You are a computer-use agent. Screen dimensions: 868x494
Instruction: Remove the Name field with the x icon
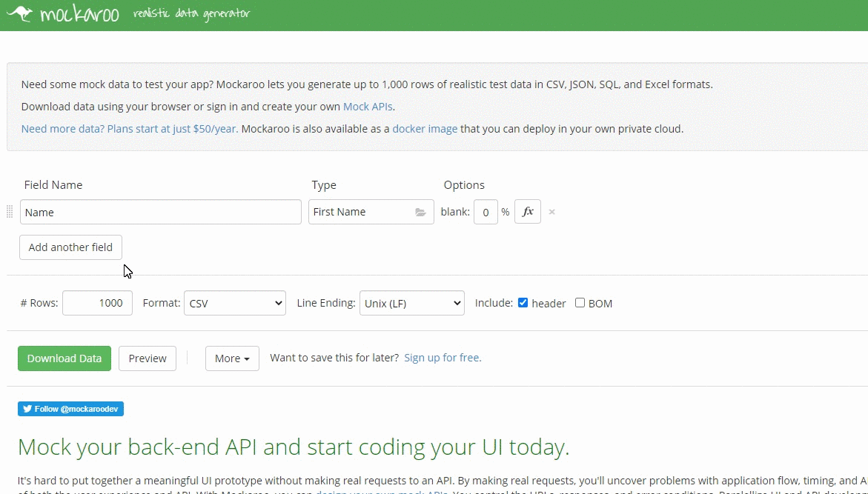coord(552,212)
